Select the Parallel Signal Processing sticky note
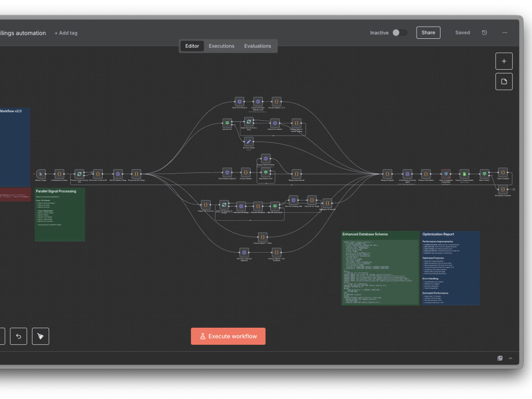 pos(60,215)
